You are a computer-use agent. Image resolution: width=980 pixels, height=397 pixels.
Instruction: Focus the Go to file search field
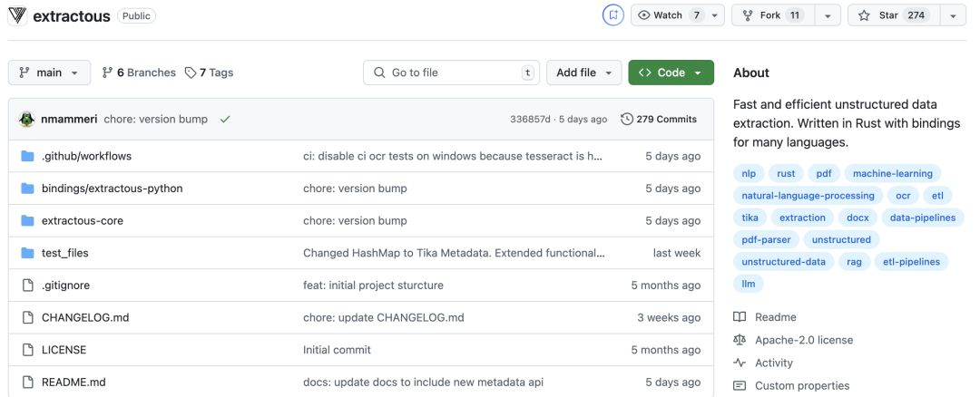point(451,73)
